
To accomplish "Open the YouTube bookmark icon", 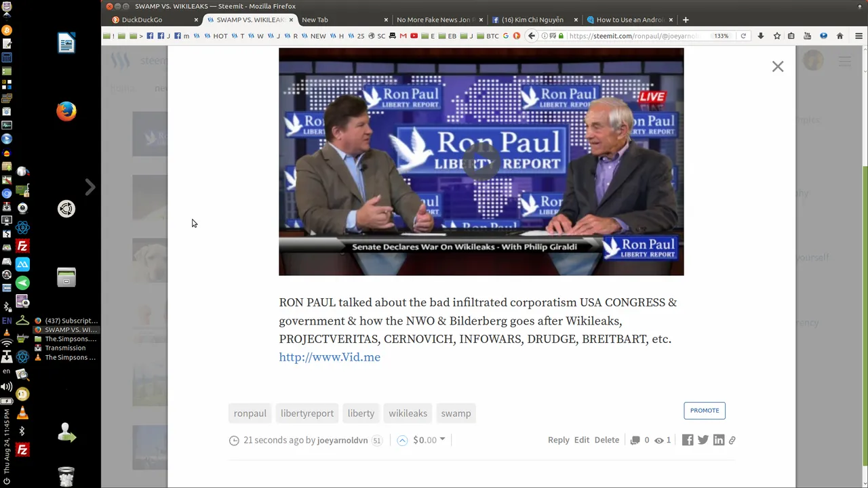I will pyautogui.click(x=413, y=36).
